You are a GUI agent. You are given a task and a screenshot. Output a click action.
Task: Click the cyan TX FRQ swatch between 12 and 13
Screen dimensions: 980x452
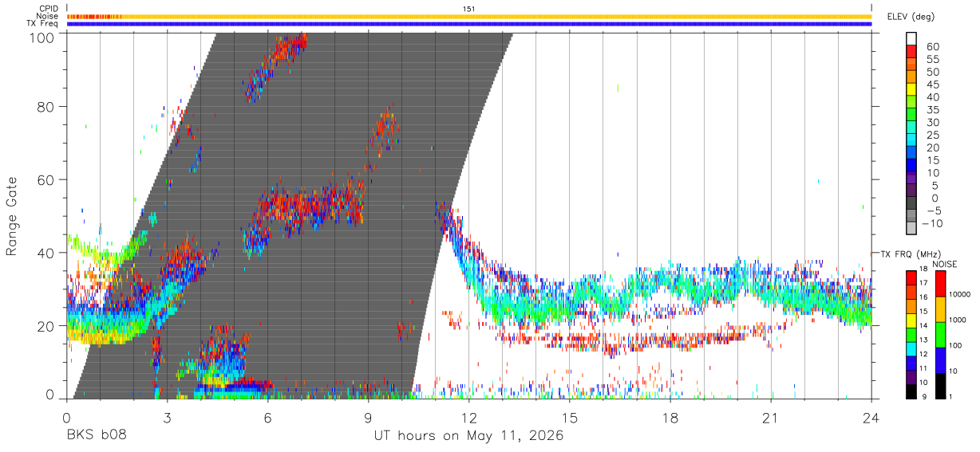point(911,348)
